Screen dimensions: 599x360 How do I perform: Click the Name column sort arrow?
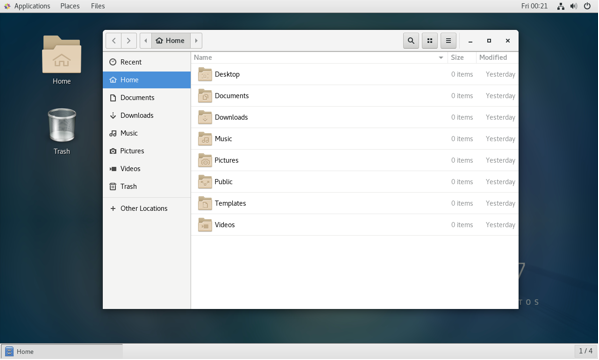[441, 58]
